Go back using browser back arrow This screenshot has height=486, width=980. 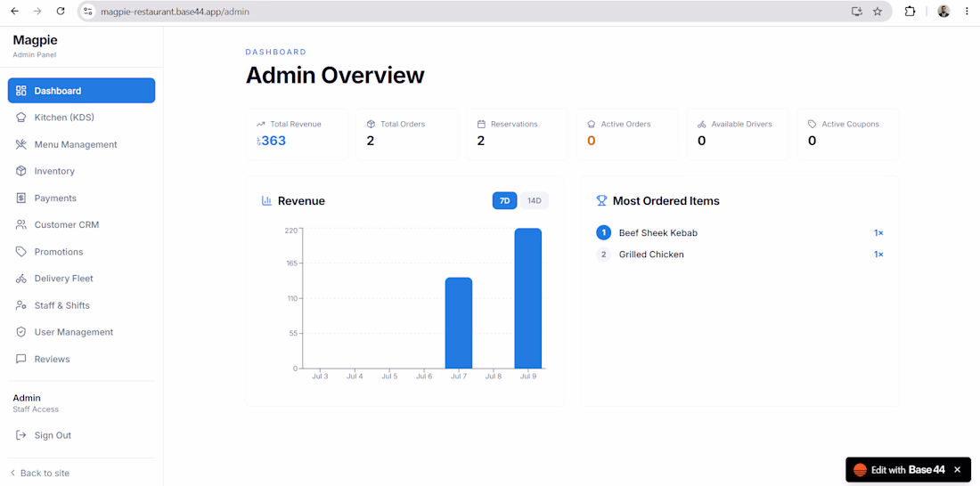(x=15, y=12)
